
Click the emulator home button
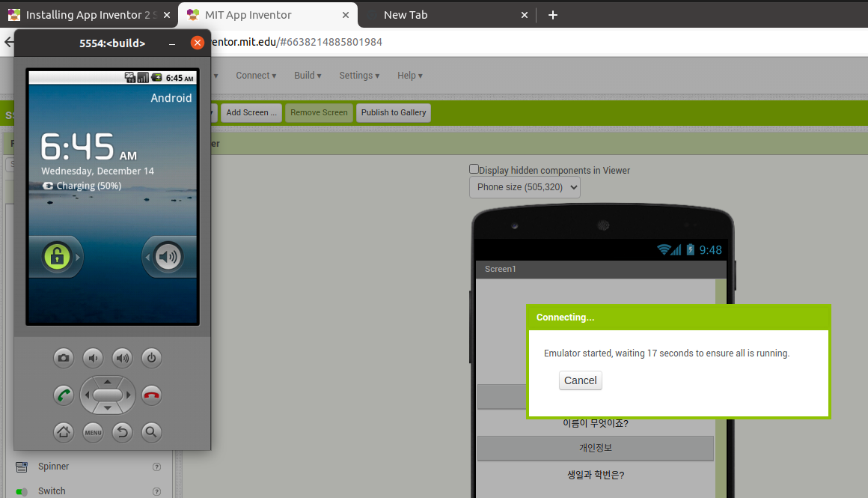(x=64, y=432)
